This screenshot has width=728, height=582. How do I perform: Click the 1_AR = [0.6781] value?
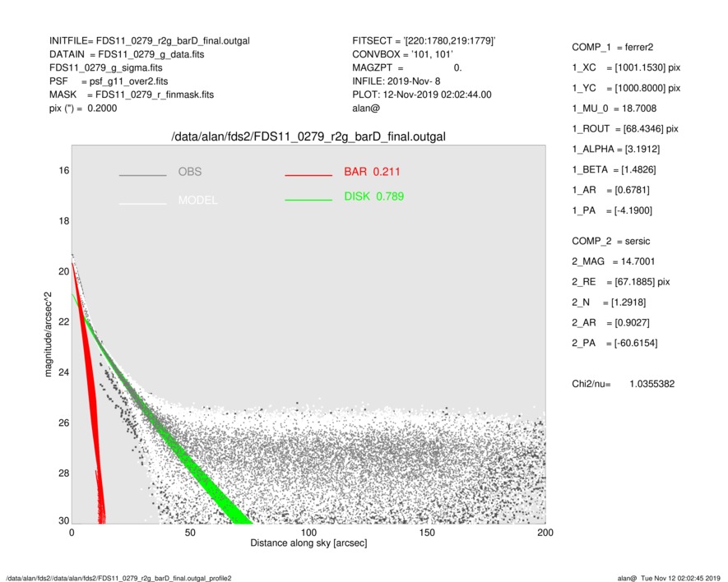pyautogui.click(x=610, y=190)
